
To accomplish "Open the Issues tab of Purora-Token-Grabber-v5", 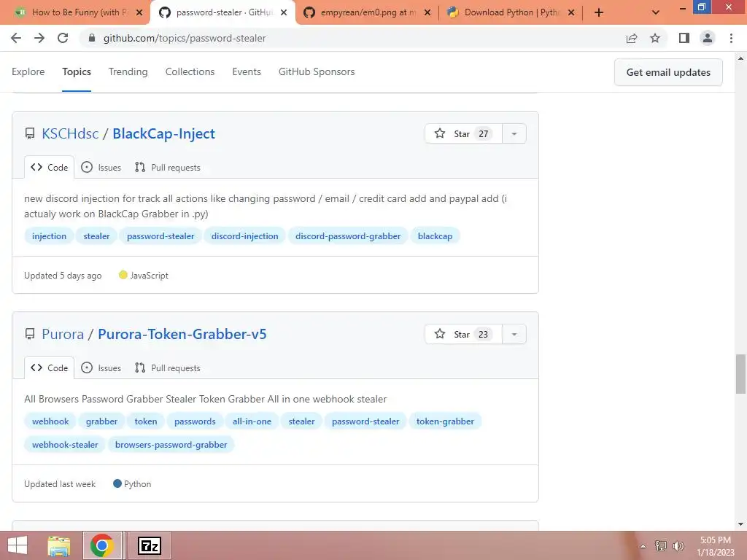I will (x=101, y=368).
